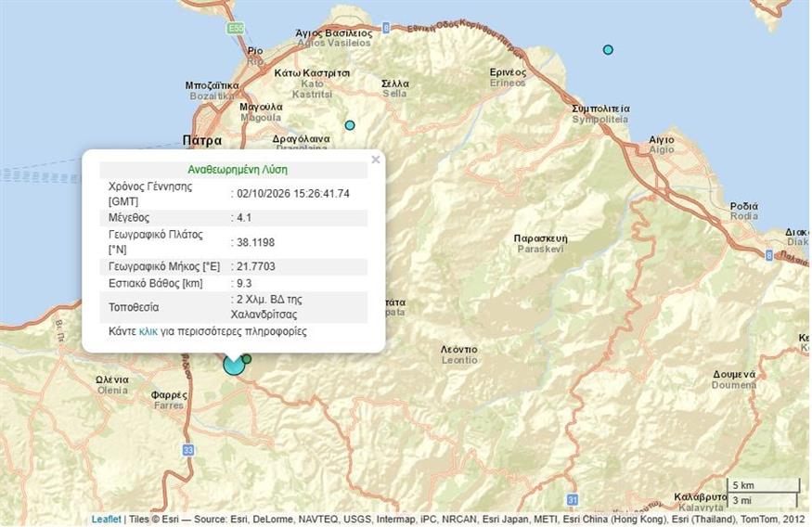The image size is (812, 527).
Task: Close the earthquake info popup
Action: click(x=376, y=160)
